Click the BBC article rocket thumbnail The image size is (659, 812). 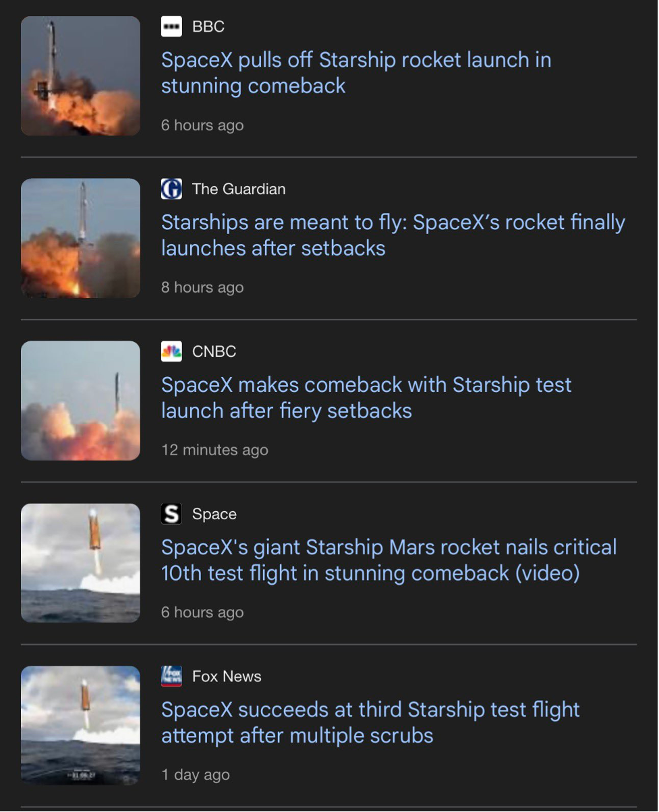click(80, 76)
